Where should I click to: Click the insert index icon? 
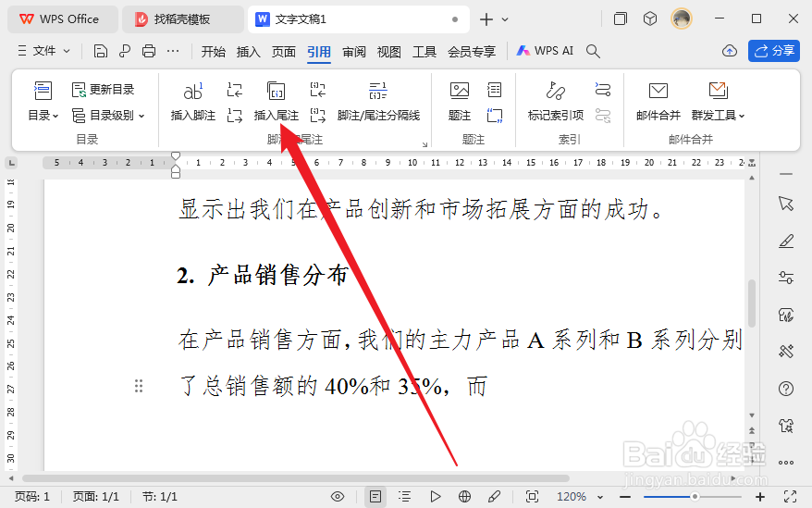pyautogui.click(x=603, y=90)
